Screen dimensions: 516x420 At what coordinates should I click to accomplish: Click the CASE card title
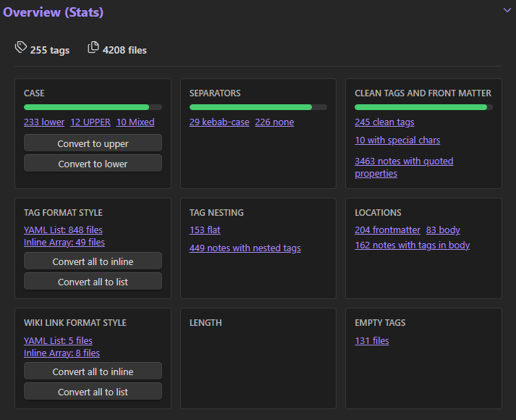34,93
